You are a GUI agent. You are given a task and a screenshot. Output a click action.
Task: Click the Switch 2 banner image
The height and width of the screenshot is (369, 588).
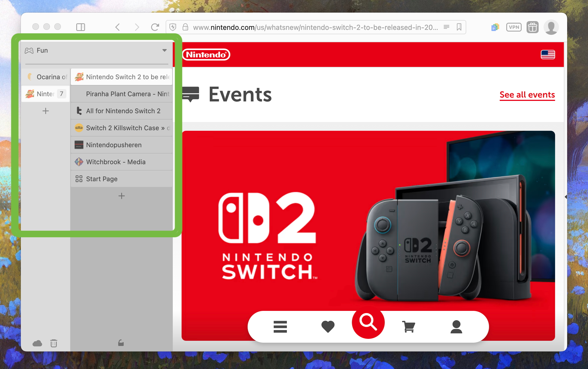coord(368,219)
